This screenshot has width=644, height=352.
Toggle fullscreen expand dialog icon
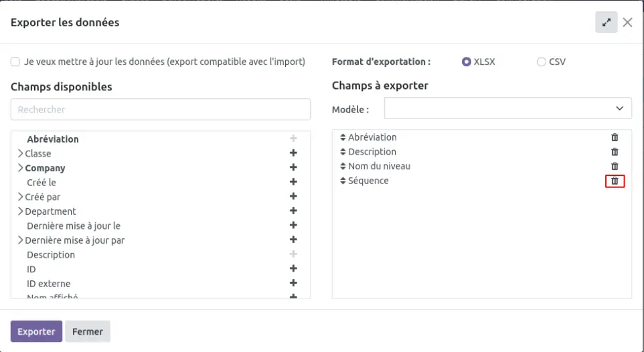point(606,22)
